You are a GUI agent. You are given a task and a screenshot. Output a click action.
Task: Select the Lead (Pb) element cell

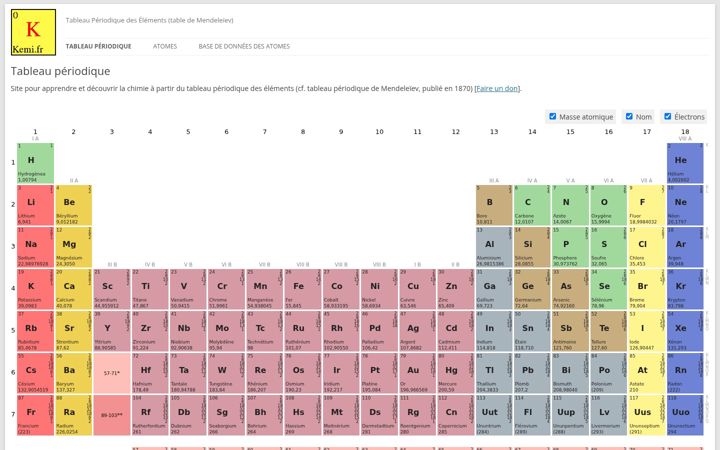(x=532, y=373)
